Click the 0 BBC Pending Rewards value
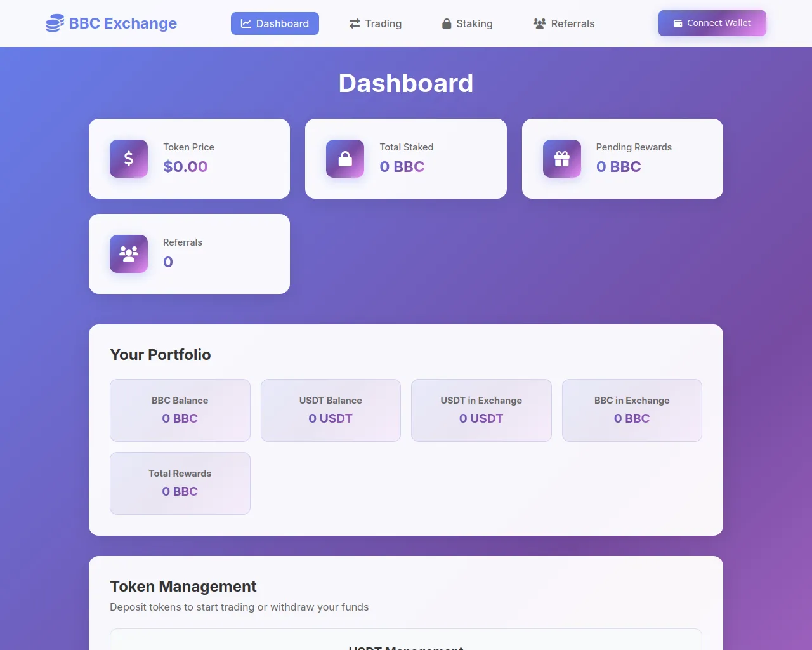Screen dimensions: 812x650 (619, 167)
